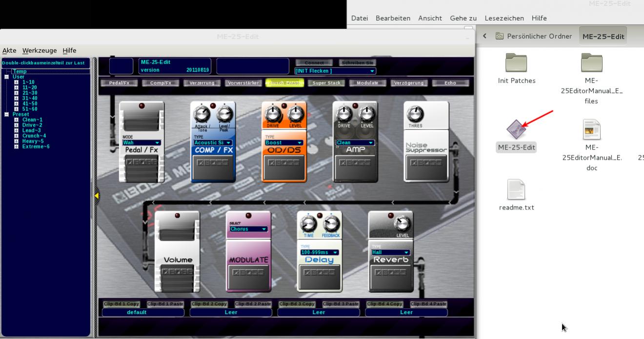Toggle the MODULATE footswitch
This screenshot has height=339, width=644.
point(248,277)
